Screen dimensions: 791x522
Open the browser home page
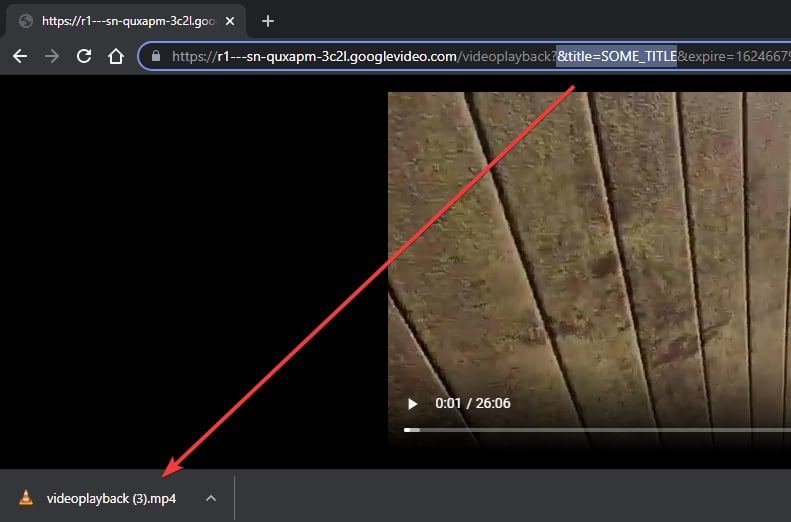(x=116, y=56)
